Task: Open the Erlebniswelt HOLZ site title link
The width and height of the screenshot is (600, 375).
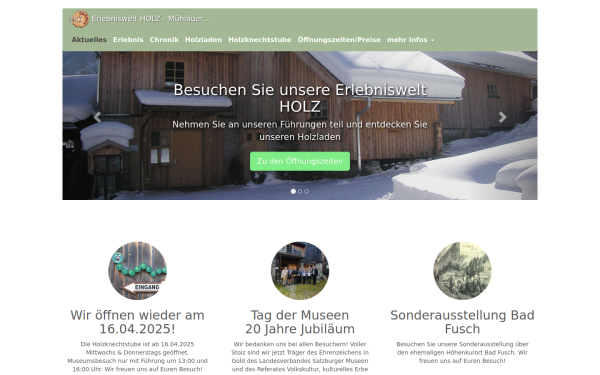Action: coord(151,19)
